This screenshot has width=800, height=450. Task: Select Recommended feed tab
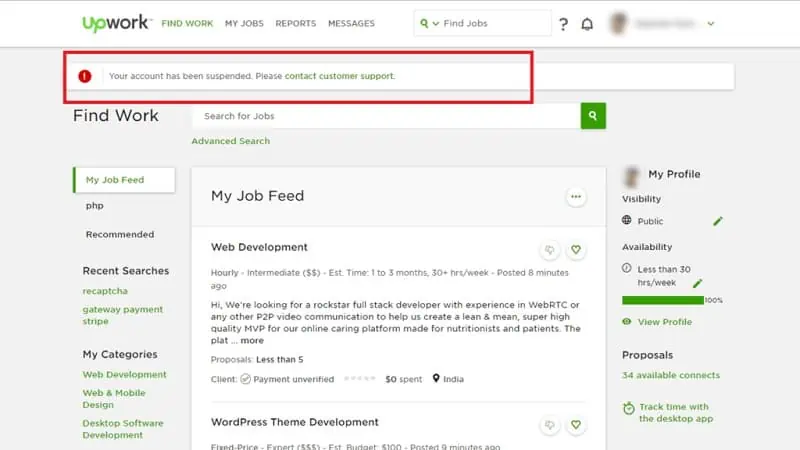click(x=120, y=235)
